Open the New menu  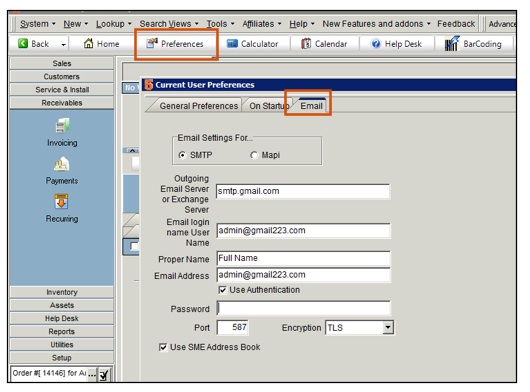[75, 24]
